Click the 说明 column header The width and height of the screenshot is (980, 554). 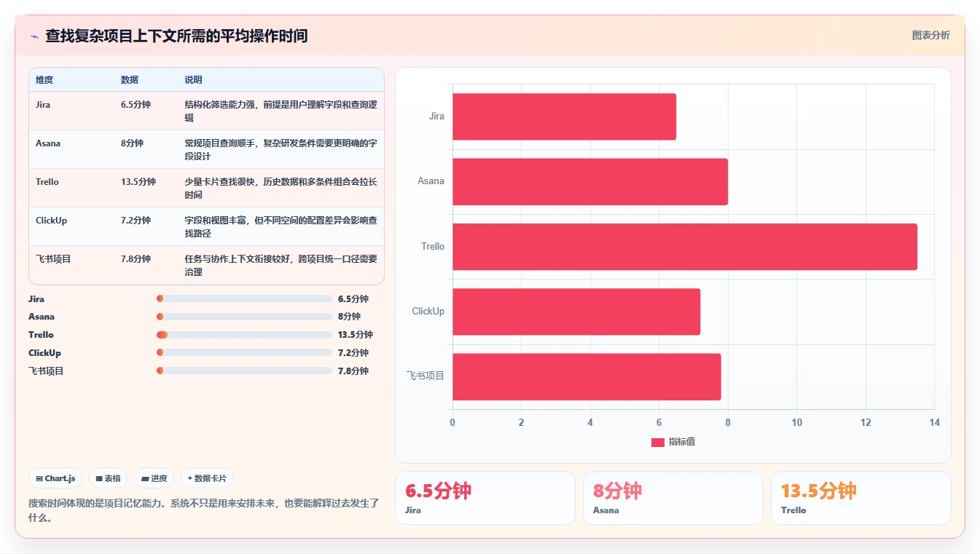[x=193, y=80]
